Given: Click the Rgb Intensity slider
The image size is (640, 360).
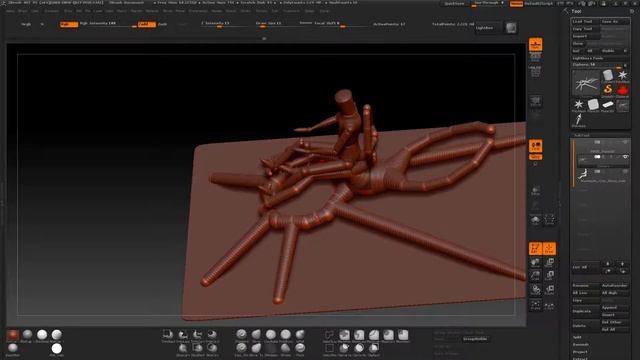Looking at the screenshot, I should pos(108,24).
